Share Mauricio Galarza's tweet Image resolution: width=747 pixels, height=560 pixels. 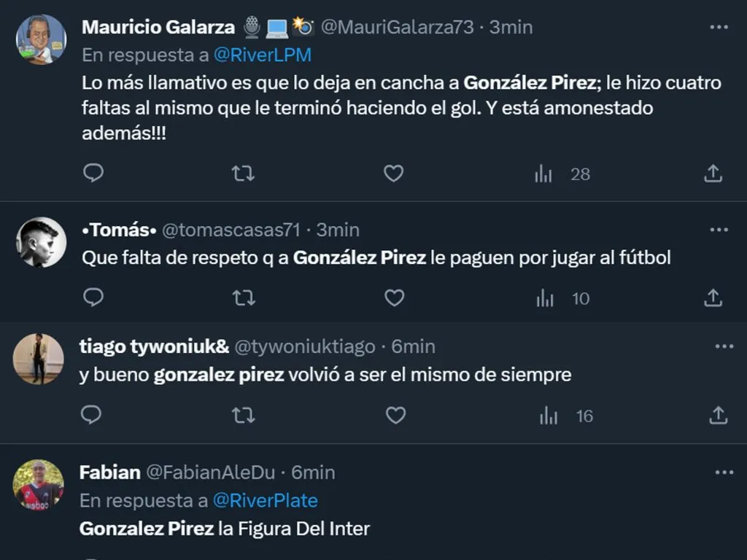(713, 174)
